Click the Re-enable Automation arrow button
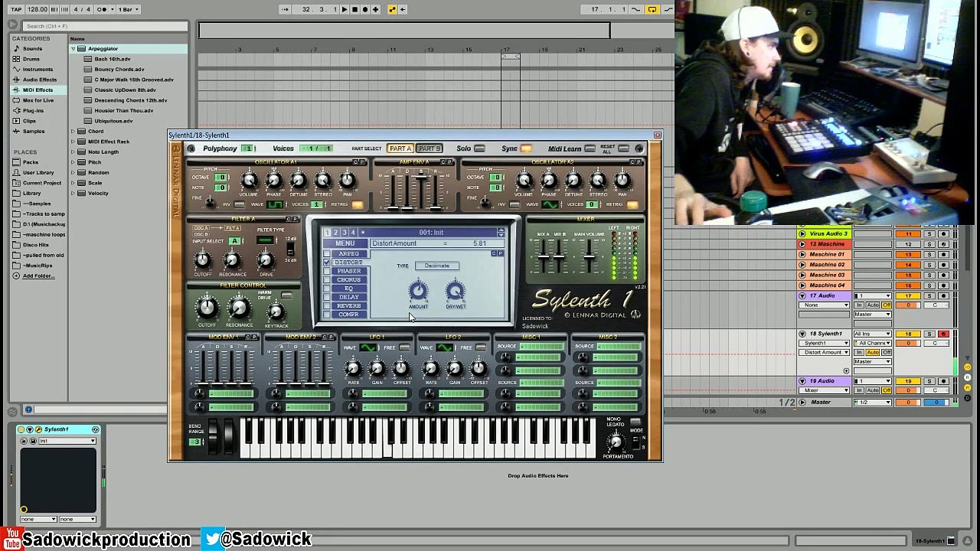 403,9
